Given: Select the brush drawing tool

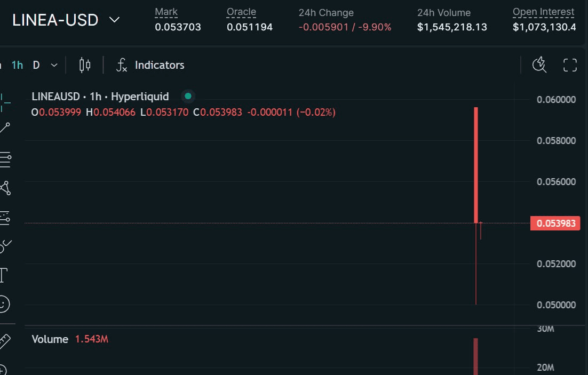Looking at the screenshot, I should coord(5,246).
